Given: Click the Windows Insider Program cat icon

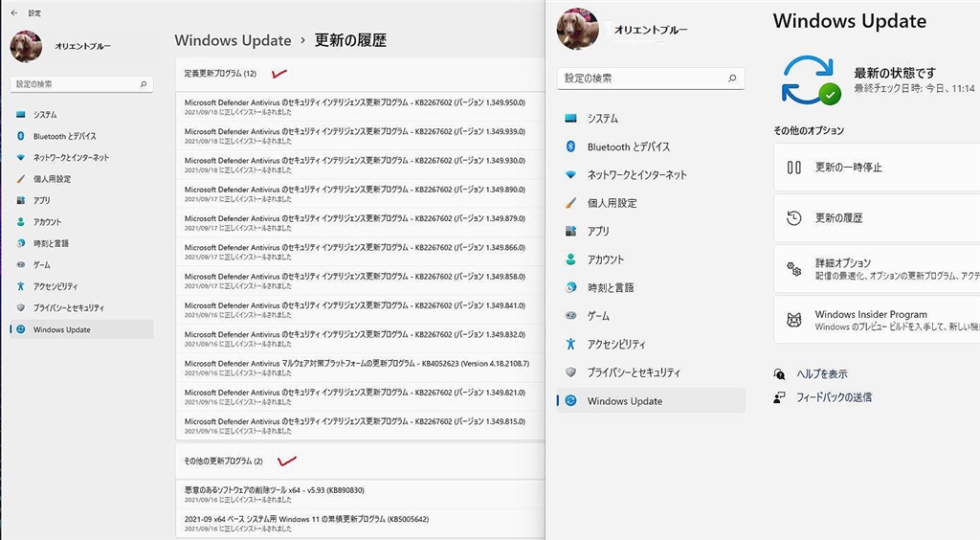Looking at the screenshot, I should click(x=793, y=321).
